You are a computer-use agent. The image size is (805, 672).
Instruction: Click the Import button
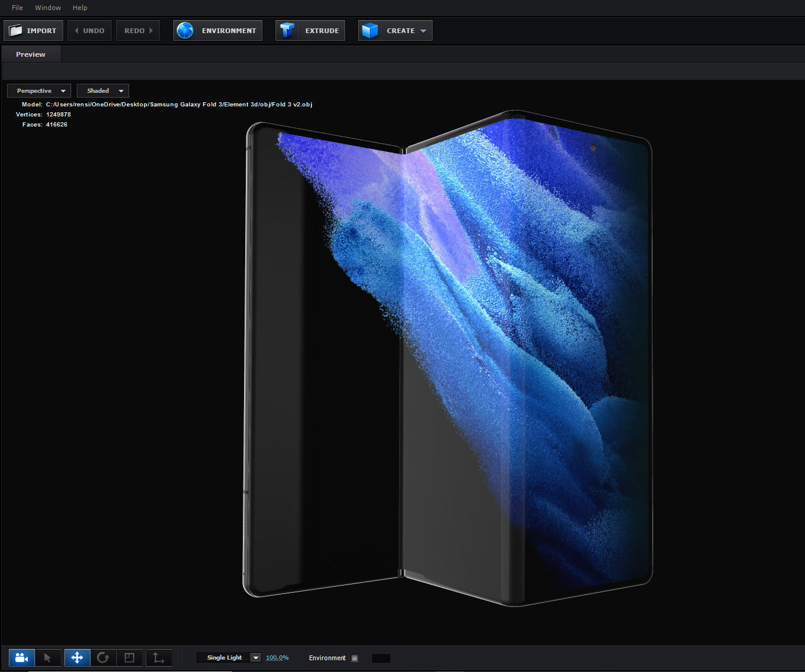tap(33, 31)
